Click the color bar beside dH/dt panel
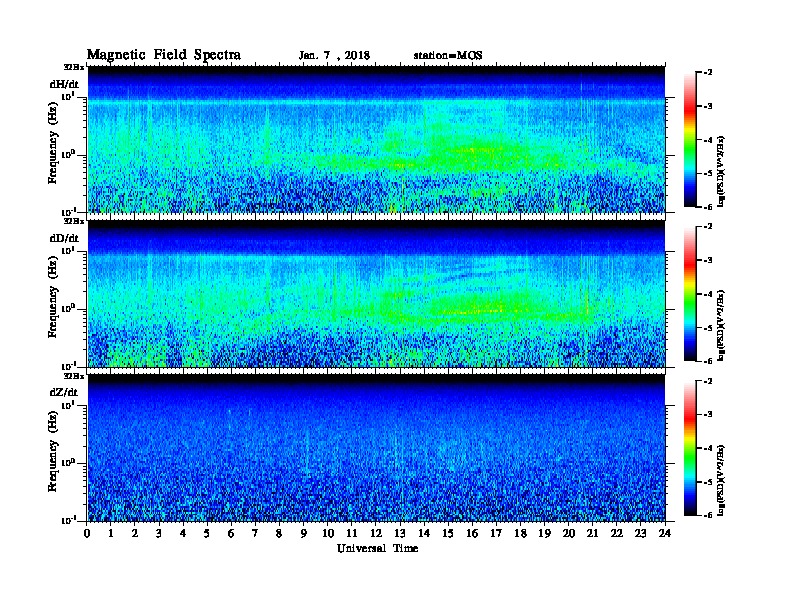 [x=690, y=140]
